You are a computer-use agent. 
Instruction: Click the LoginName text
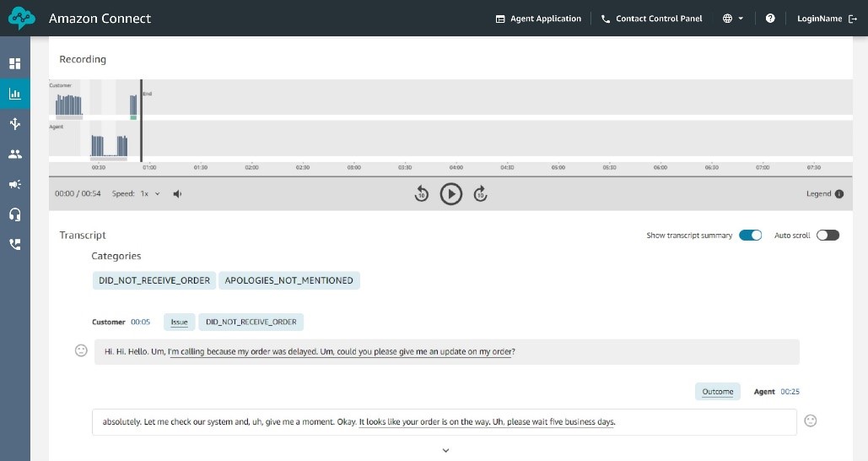pyautogui.click(x=819, y=19)
